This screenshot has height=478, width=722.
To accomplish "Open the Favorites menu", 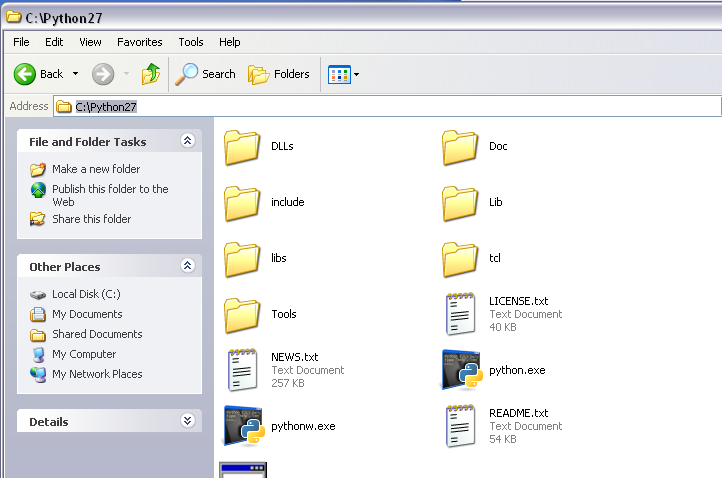I will [x=140, y=42].
